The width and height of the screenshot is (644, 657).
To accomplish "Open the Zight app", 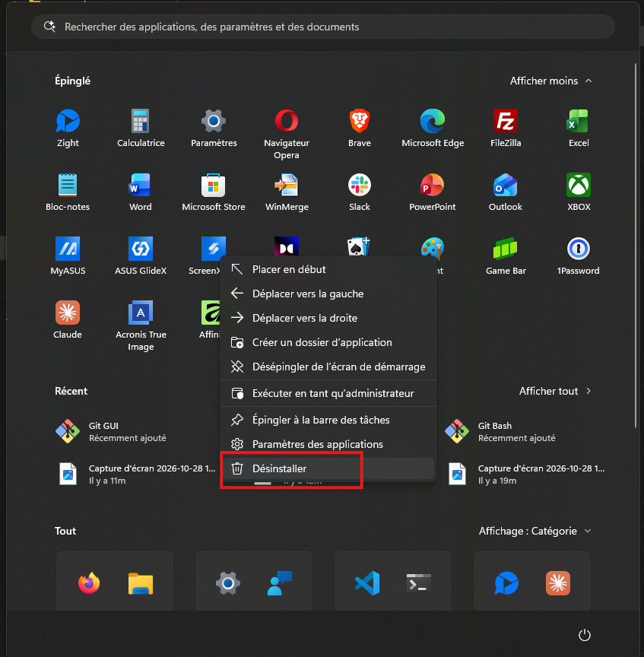I will point(68,128).
